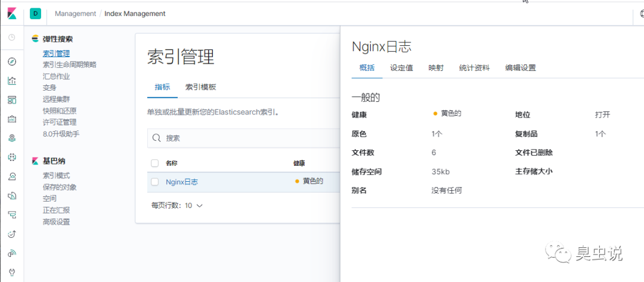Open 变身 in the side navigation
The width and height of the screenshot is (644, 282).
tap(49, 88)
